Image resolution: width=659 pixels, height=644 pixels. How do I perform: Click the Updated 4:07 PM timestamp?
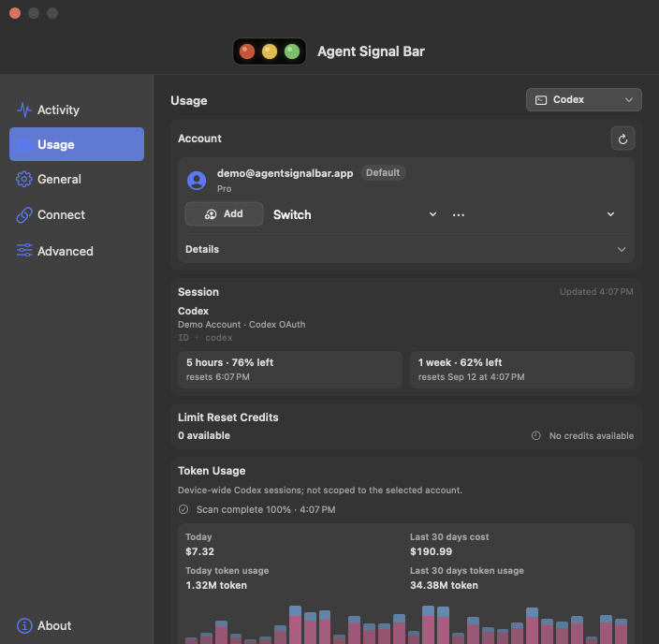point(596,292)
